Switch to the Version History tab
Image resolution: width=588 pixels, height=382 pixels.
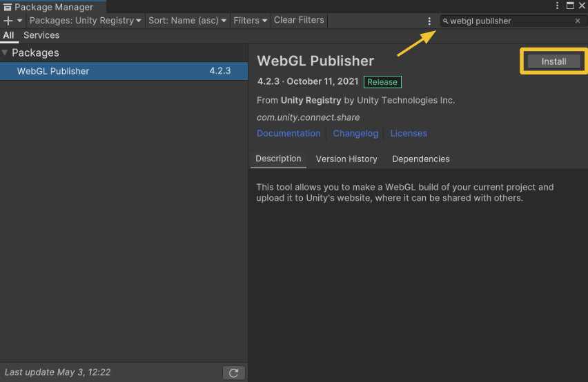[346, 159]
